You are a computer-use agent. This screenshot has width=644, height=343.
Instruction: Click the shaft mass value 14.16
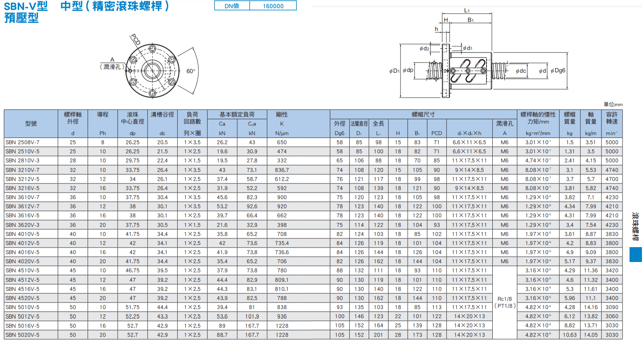tap(591, 307)
